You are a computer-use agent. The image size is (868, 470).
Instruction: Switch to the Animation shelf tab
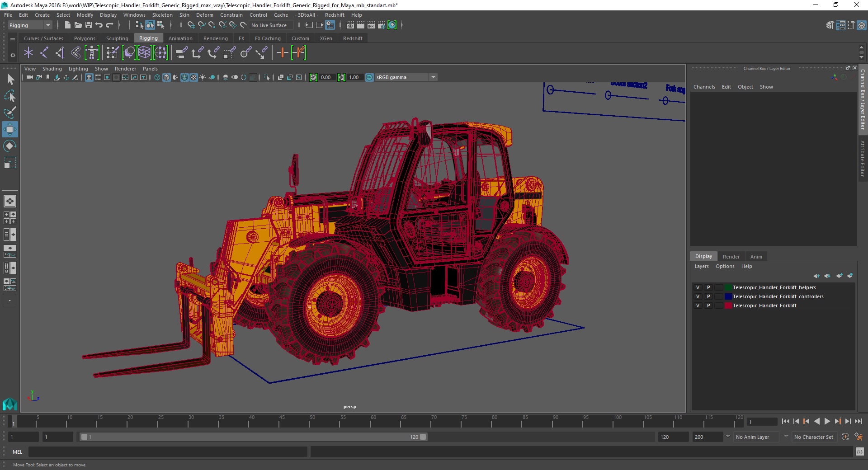click(180, 38)
